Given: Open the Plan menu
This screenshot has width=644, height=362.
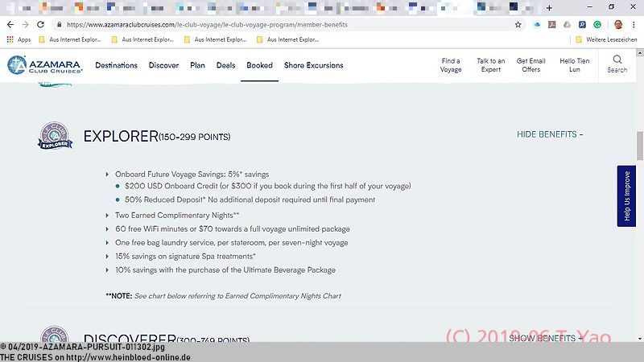Looking at the screenshot, I should point(197,65).
